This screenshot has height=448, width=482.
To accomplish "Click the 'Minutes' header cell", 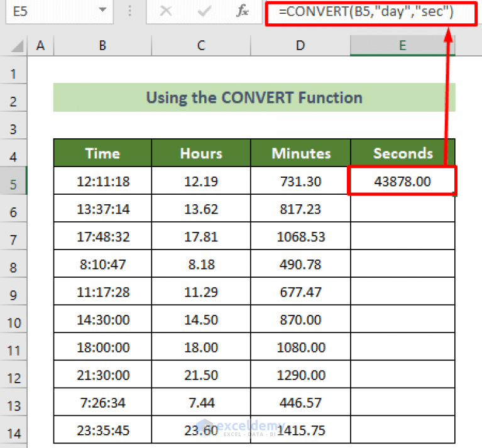I will coord(300,153).
